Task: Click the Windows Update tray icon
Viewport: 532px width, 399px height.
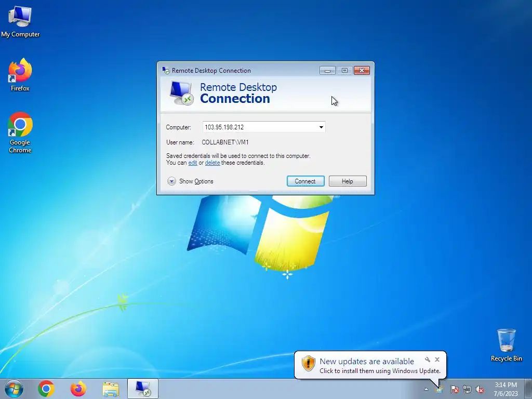Action: click(440, 390)
